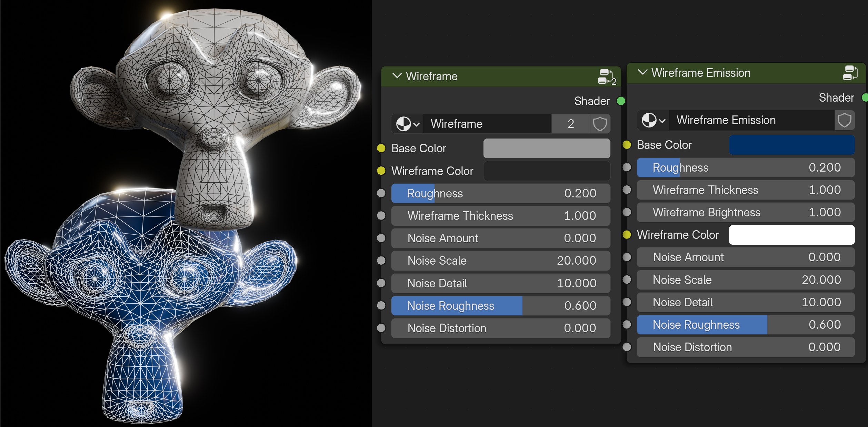Toggle fake user shield on Wireframe Emission
868x427 pixels.
(x=845, y=120)
